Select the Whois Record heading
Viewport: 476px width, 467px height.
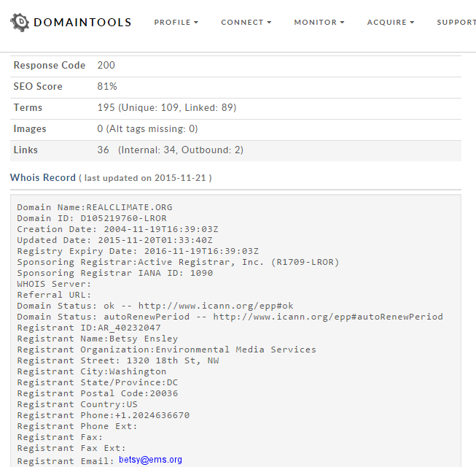[x=43, y=177]
